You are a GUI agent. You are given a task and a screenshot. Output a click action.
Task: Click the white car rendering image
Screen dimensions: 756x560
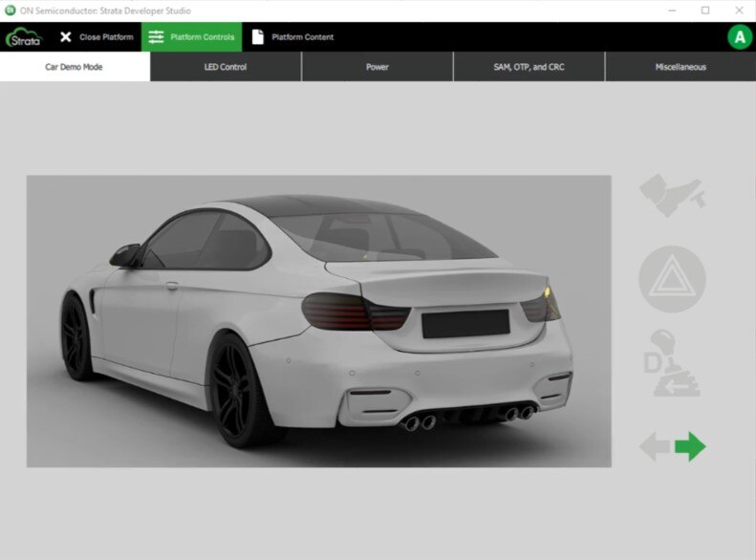coord(318,321)
